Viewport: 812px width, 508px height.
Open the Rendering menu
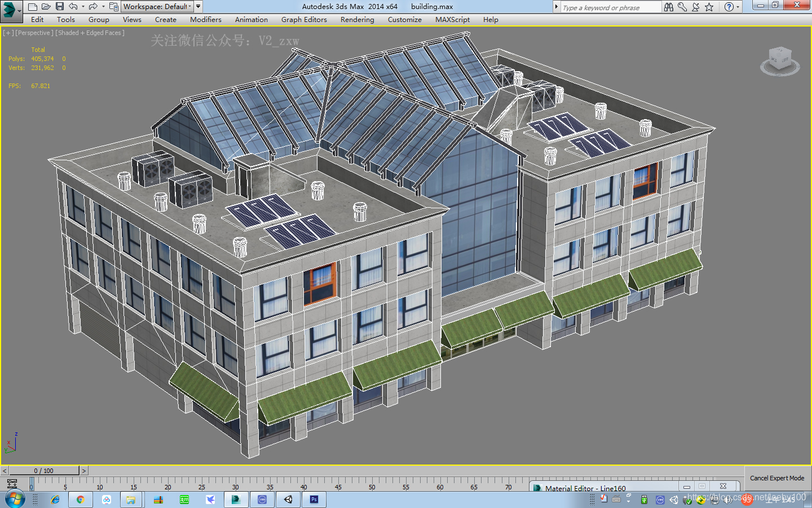point(357,20)
